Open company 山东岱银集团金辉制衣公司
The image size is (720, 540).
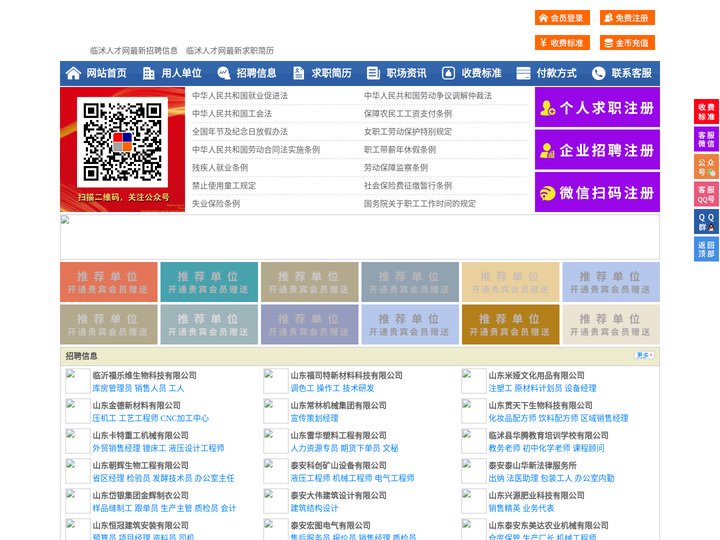pyautogui.click(x=141, y=495)
